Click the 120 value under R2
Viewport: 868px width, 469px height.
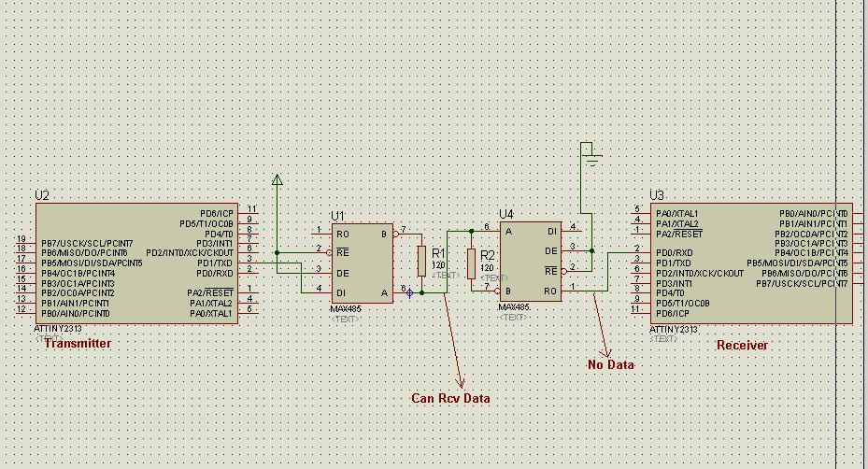coord(487,268)
